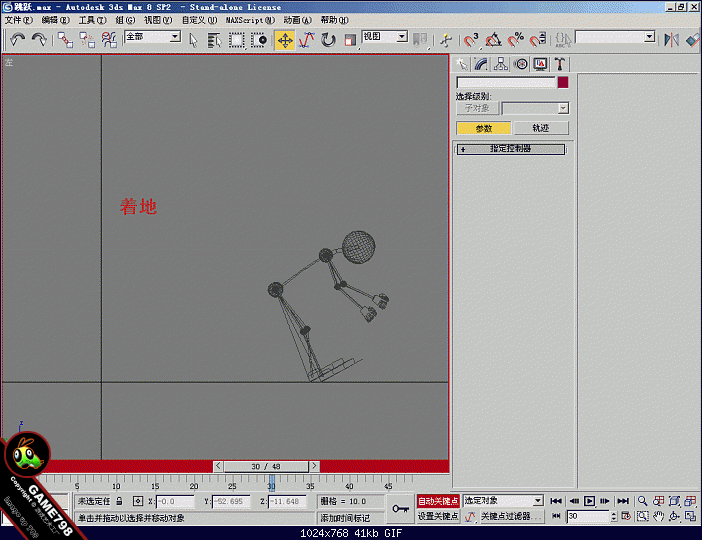
Task: Click the Undo arrow icon
Action: 17,40
